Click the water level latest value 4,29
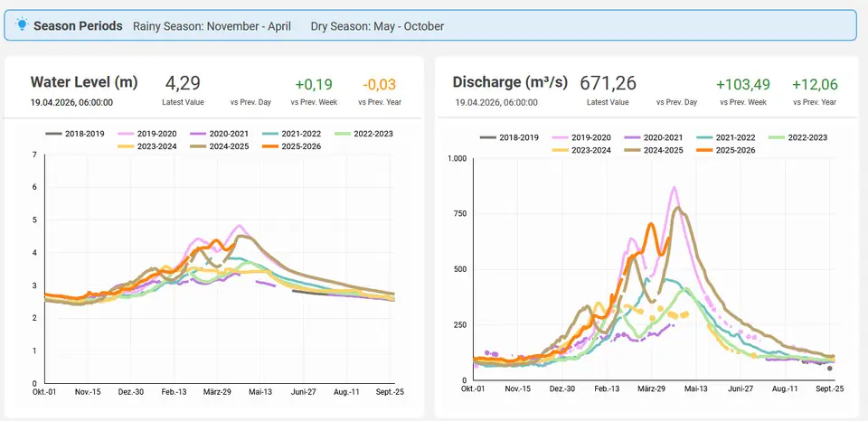868x421 pixels. point(183,83)
